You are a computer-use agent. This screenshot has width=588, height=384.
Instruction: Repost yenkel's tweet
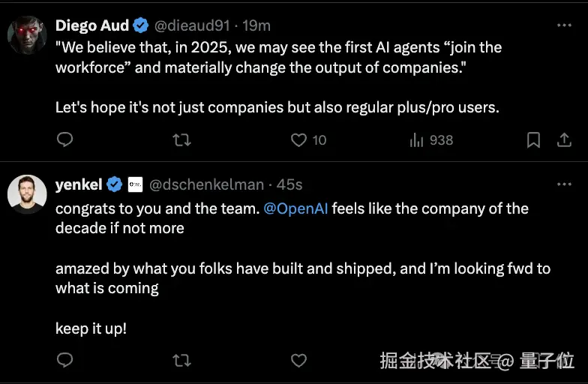point(182,361)
